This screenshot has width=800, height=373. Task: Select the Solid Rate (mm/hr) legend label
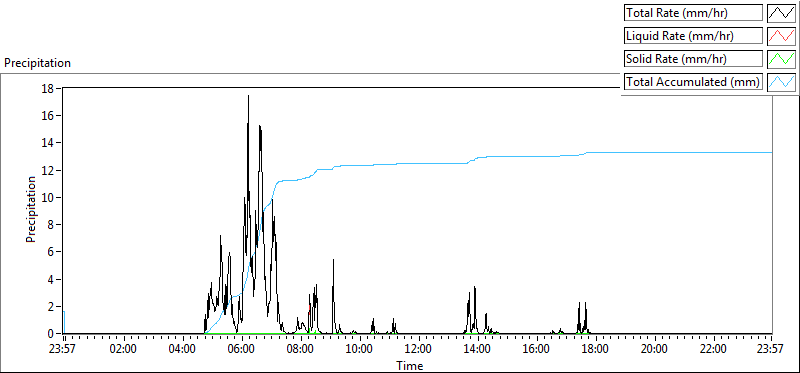coord(694,59)
